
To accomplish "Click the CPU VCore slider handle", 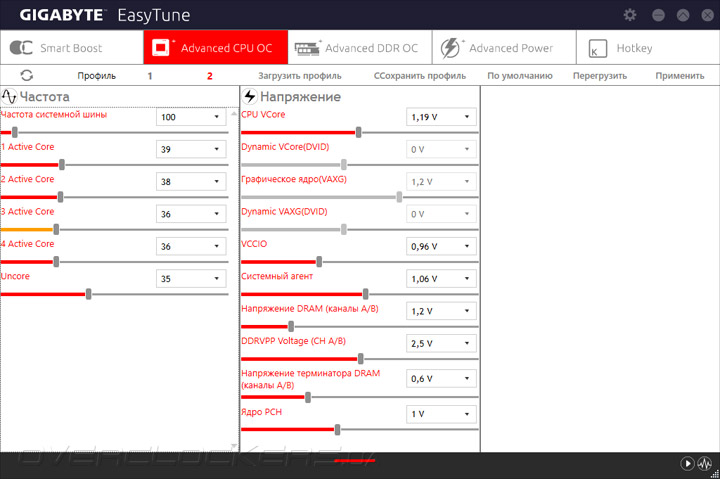I will (358, 132).
